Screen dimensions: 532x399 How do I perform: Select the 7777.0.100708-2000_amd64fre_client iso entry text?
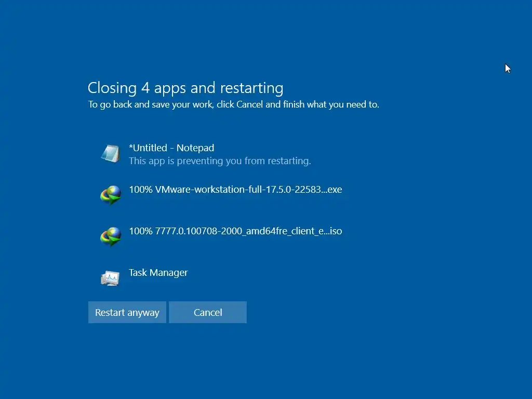[x=235, y=231]
